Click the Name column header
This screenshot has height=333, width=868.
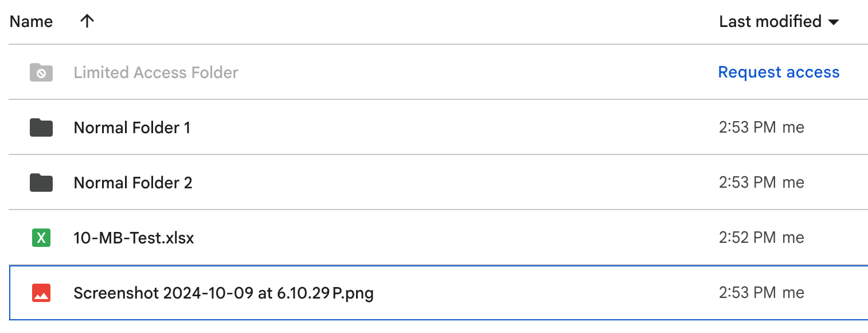30,21
